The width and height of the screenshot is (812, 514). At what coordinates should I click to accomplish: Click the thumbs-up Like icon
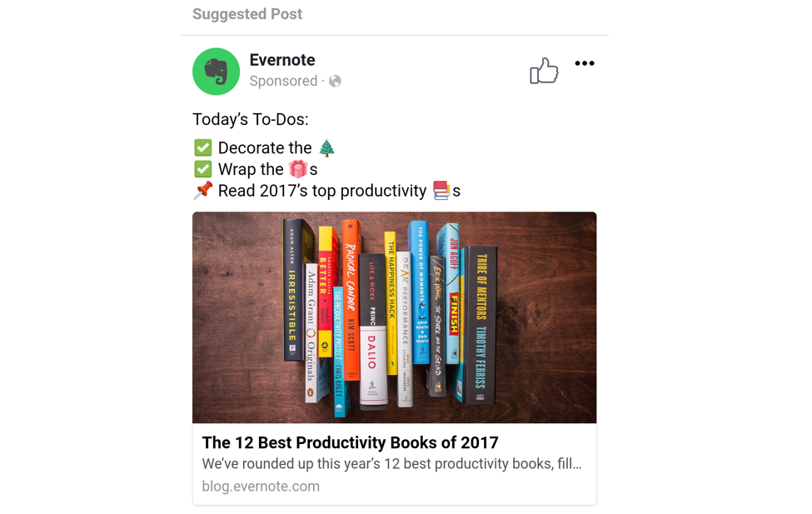(544, 71)
